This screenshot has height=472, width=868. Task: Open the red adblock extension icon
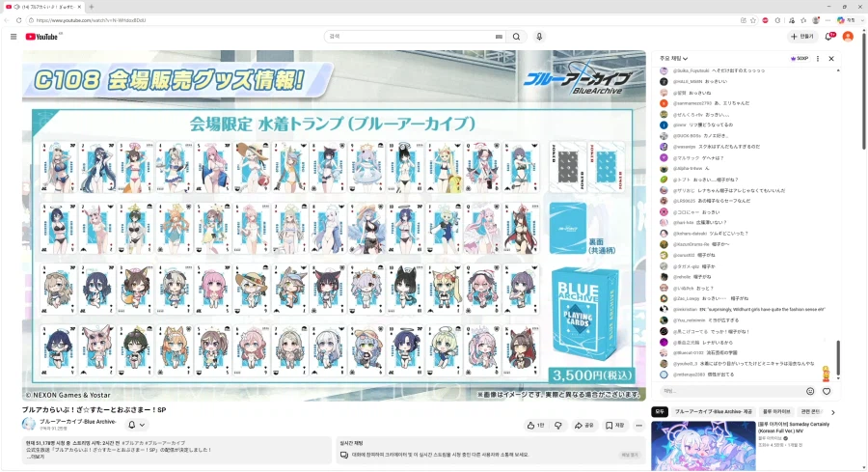coord(765,20)
